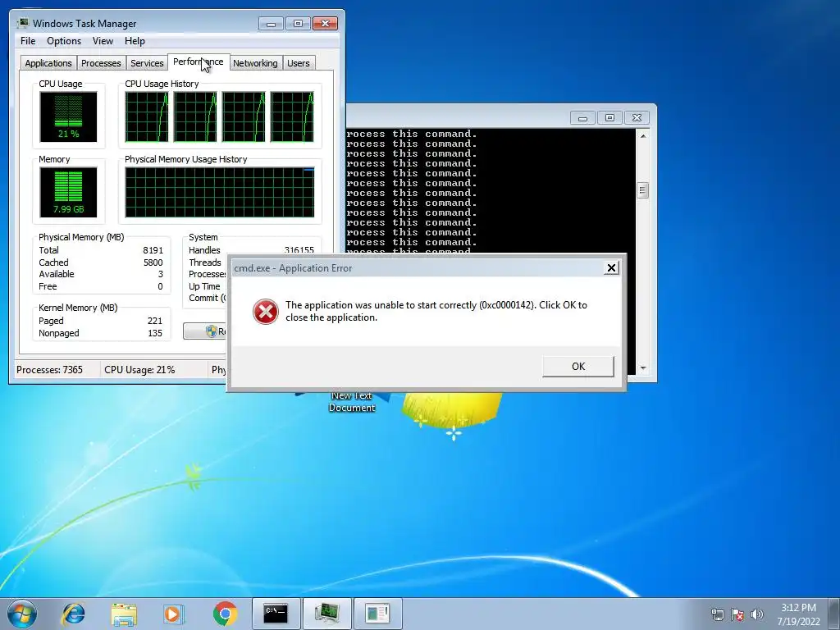Select the New Text Document desktop icon
This screenshot has width=840, height=630.
[x=352, y=402]
